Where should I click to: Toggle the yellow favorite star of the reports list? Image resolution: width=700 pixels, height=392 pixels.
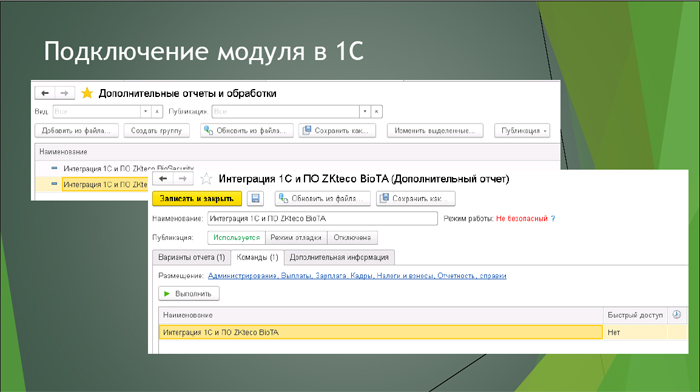click(x=87, y=93)
